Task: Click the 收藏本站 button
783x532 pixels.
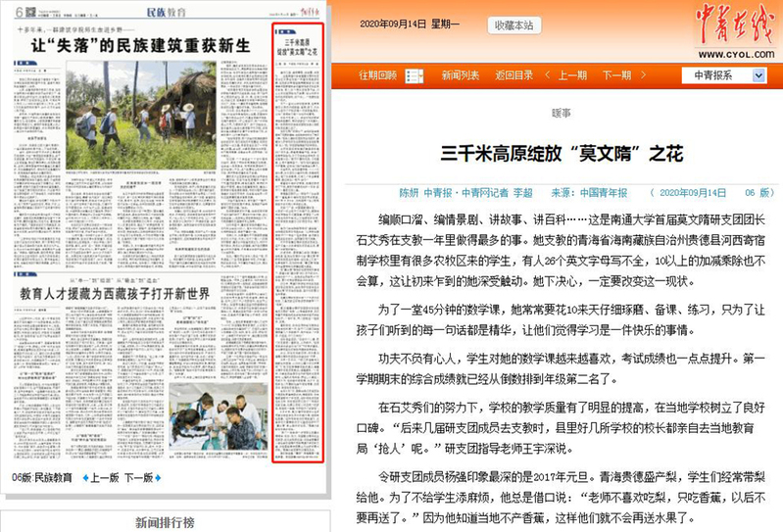Action: 514,25
